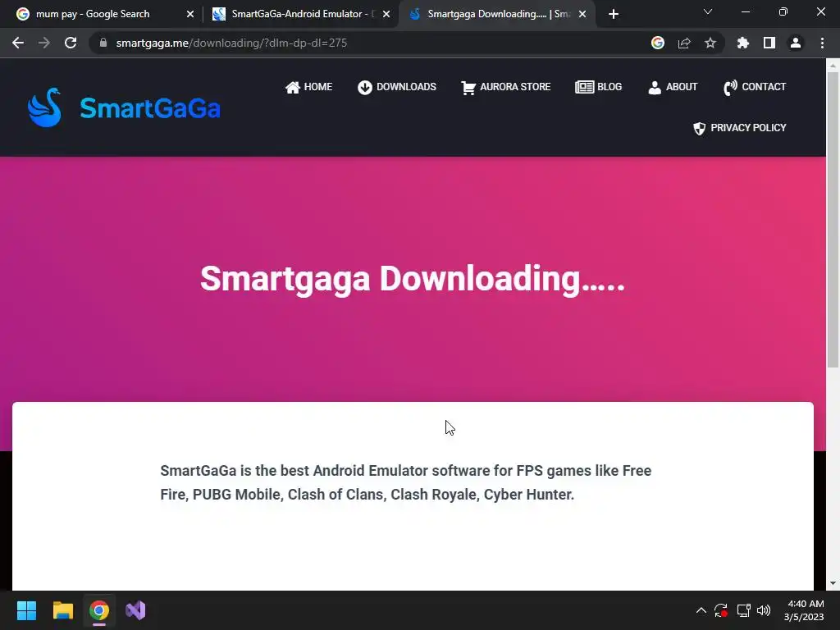Viewport: 840px width, 630px height.
Task: Open the clock showing 4:40 AM
Action: point(804,610)
